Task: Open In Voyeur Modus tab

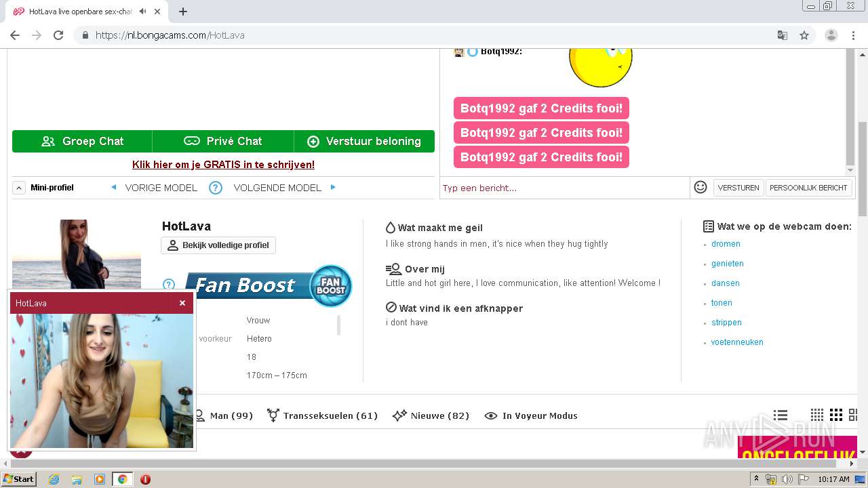Action: coord(531,415)
